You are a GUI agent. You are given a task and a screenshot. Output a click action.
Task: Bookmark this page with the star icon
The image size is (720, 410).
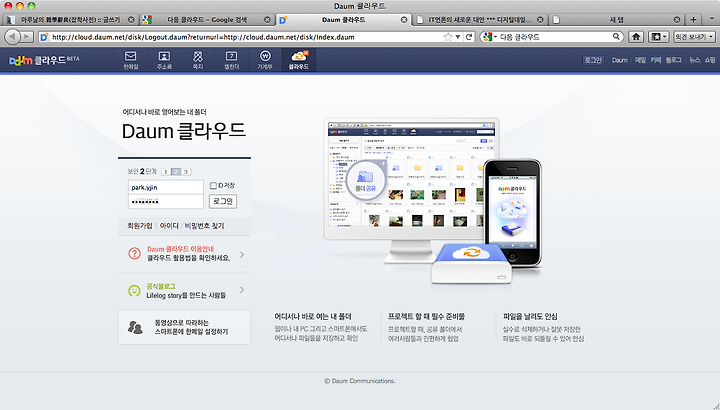tap(448, 37)
